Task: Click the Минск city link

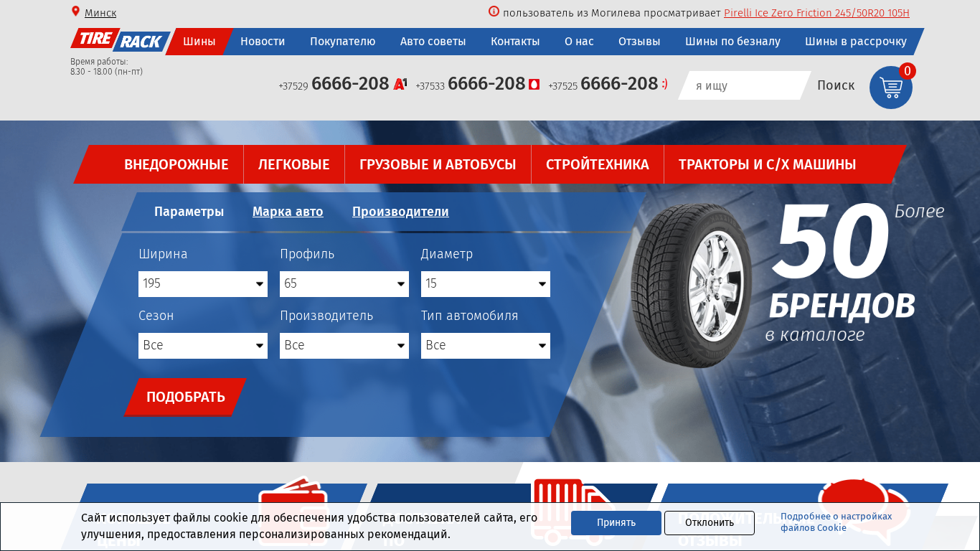Action: (x=100, y=13)
